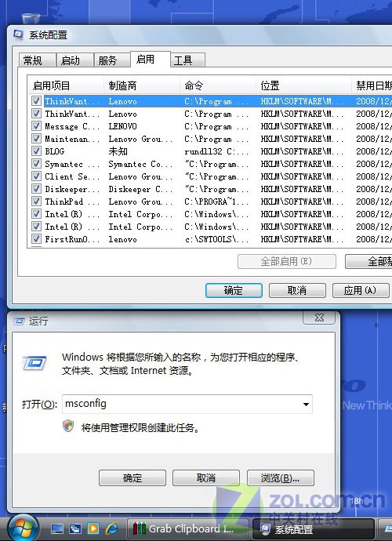Select the Client Se... item name
The width and height of the screenshot is (392, 541).
72,176
